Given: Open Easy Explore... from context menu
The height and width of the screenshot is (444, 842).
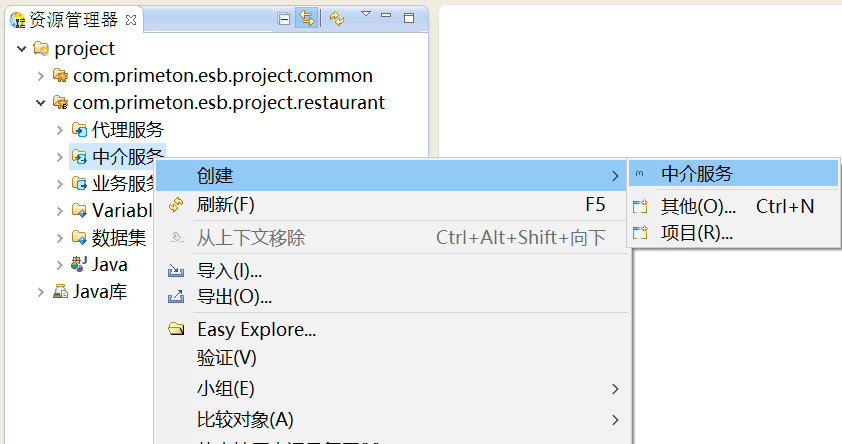Looking at the screenshot, I should [256, 329].
